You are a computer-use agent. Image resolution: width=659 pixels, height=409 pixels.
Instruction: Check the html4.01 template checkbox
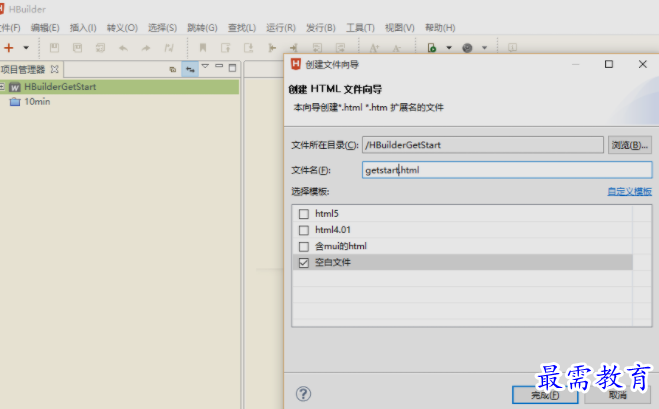pyautogui.click(x=303, y=230)
